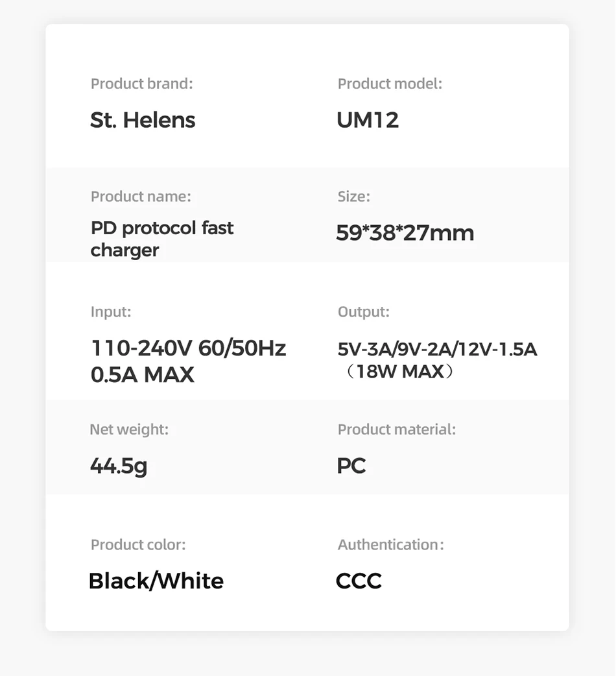Click the Product name label
This screenshot has height=676, width=616.
141,197
